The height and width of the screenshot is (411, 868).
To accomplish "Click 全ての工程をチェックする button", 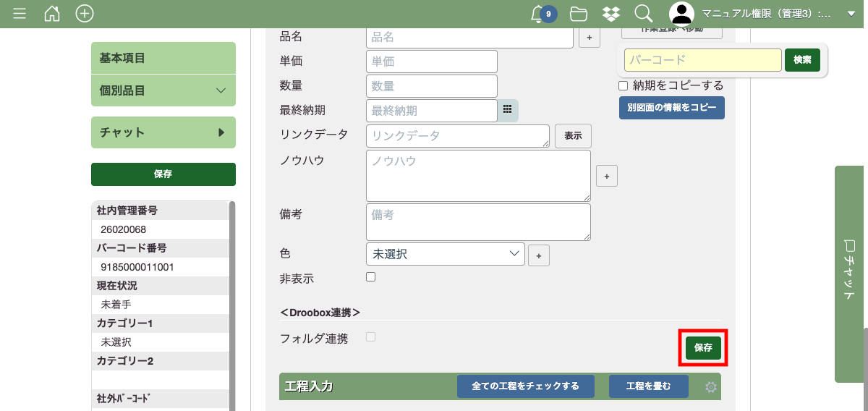I will tap(525, 386).
